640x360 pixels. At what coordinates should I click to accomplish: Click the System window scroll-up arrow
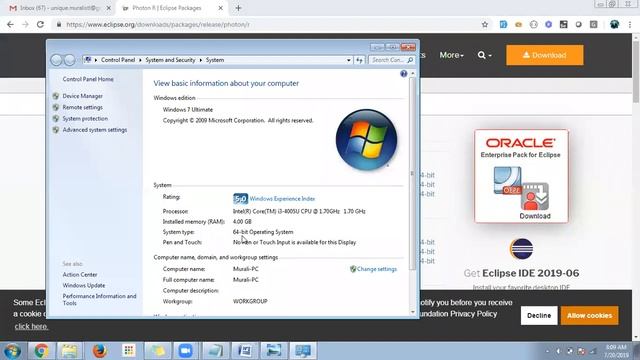click(413, 73)
